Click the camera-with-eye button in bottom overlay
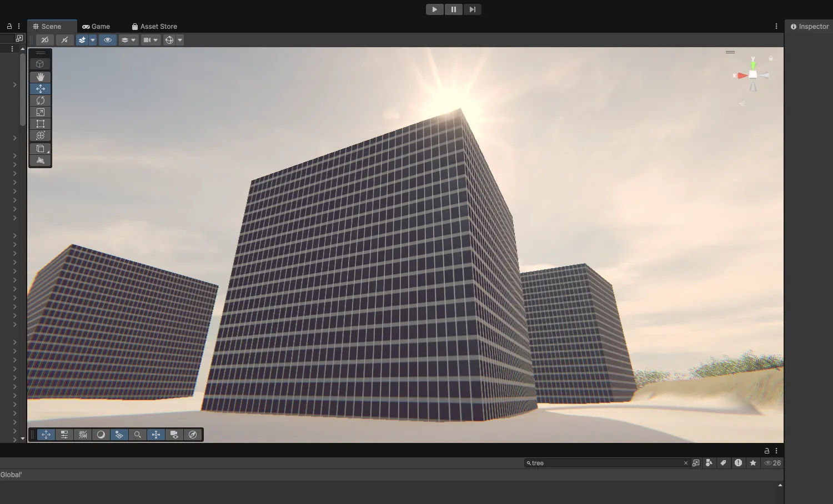This screenshot has height=504, width=833. point(174,435)
